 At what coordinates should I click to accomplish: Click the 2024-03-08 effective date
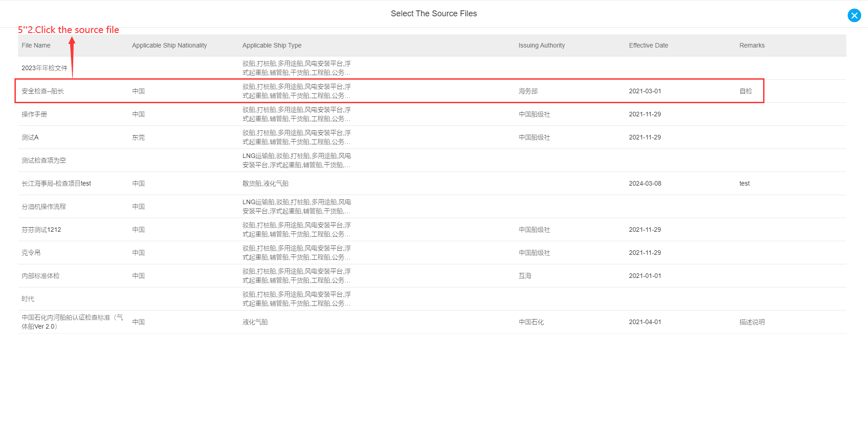(645, 183)
